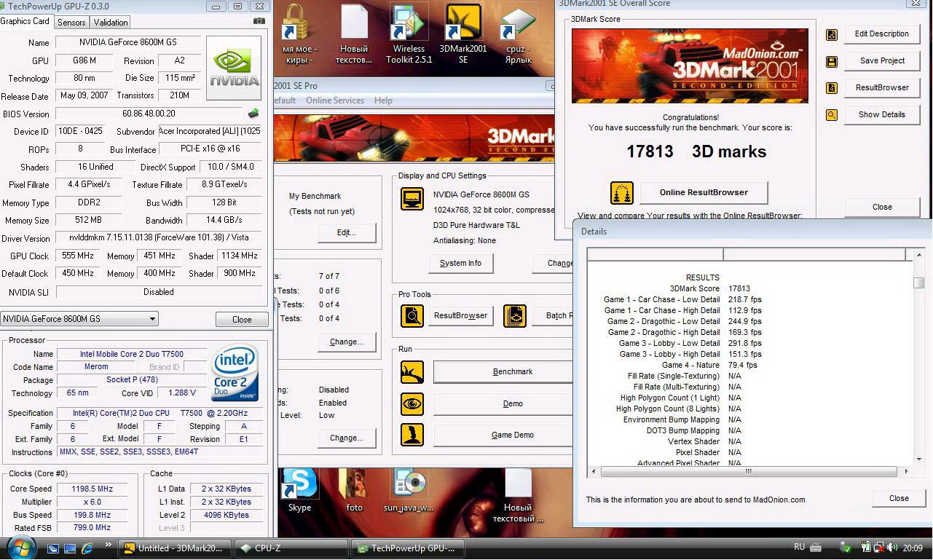
Task: Click the Show Details button
Action: click(x=881, y=115)
